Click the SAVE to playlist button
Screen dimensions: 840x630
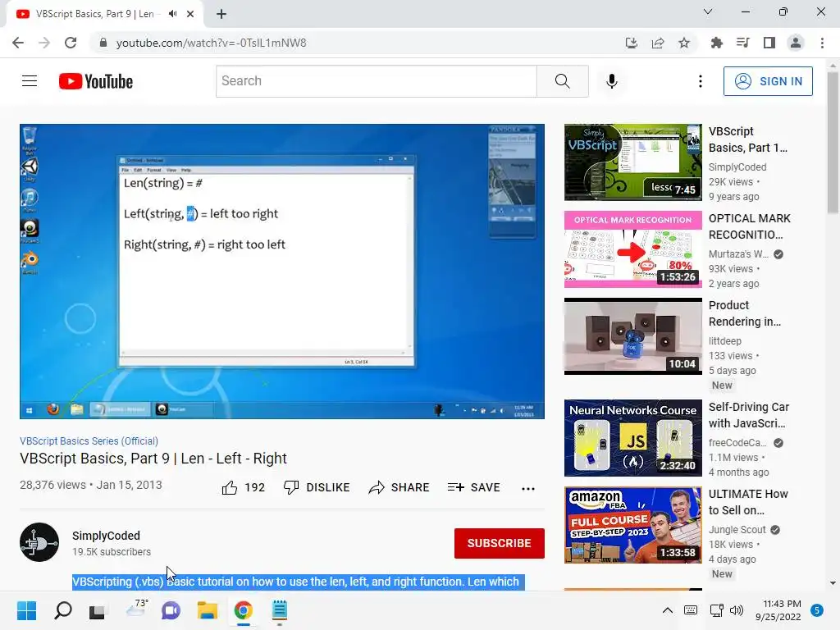tap(473, 487)
